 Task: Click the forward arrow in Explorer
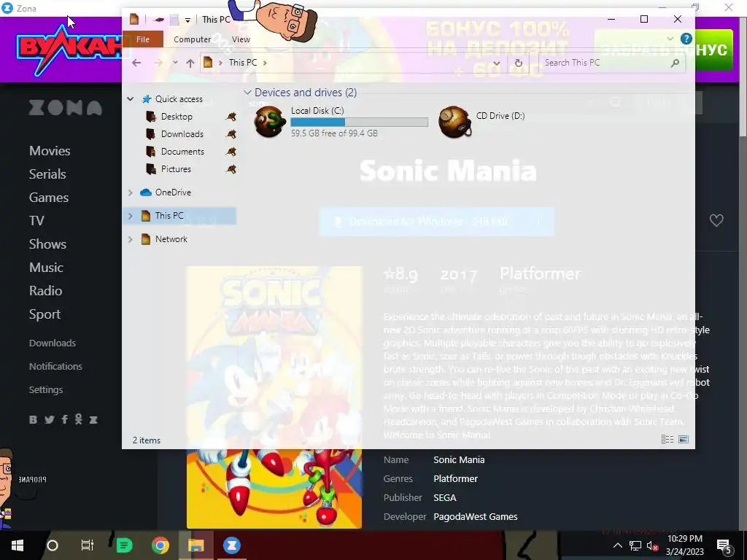(158, 63)
